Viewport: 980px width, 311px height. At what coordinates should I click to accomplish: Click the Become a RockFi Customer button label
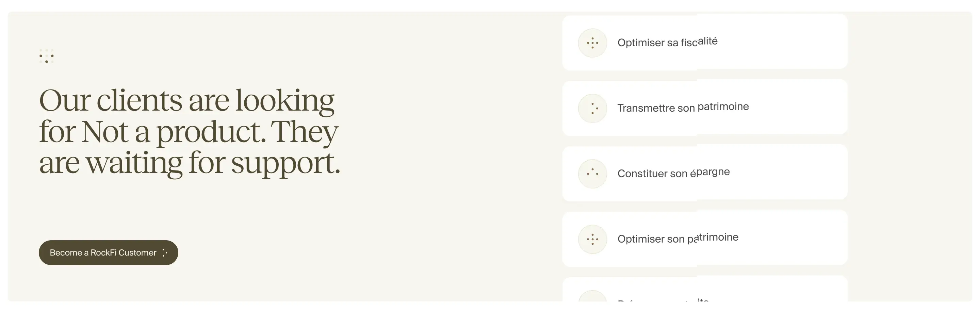[x=103, y=253]
